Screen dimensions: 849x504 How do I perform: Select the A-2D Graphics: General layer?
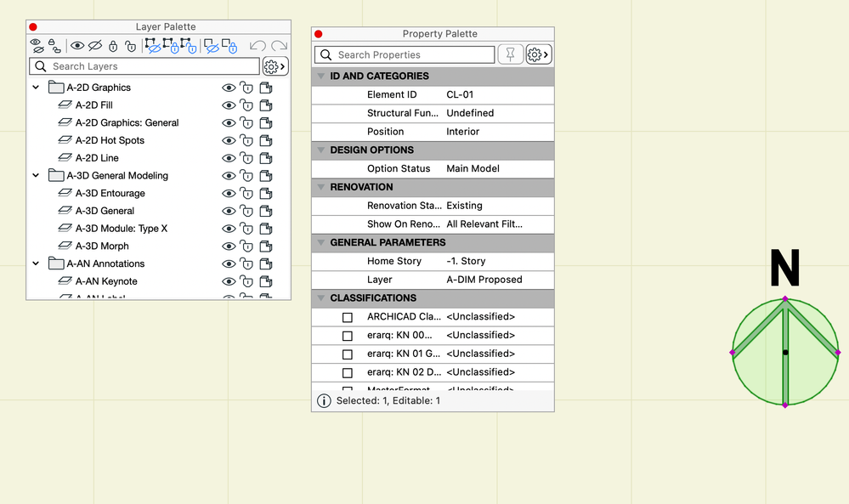click(127, 122)
